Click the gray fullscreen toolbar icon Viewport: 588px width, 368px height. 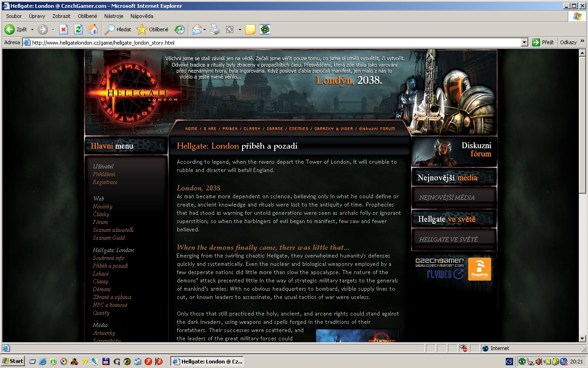tap(230, 29)
